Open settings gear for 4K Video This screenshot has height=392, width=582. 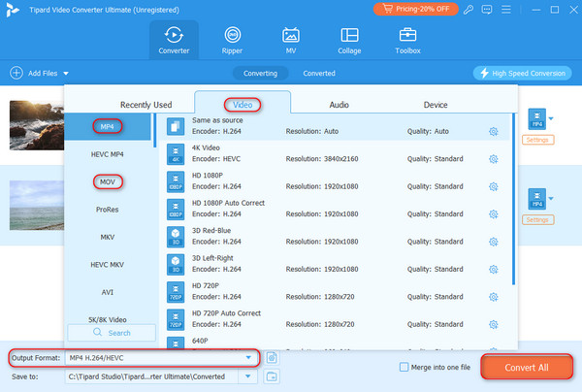point(494,159)
